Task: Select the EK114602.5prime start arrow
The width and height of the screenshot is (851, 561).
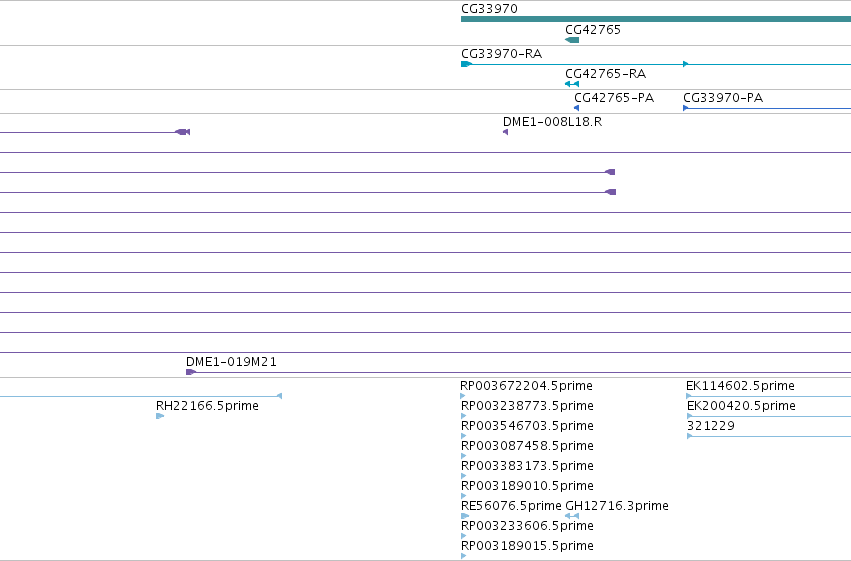Action: (689, 396)
